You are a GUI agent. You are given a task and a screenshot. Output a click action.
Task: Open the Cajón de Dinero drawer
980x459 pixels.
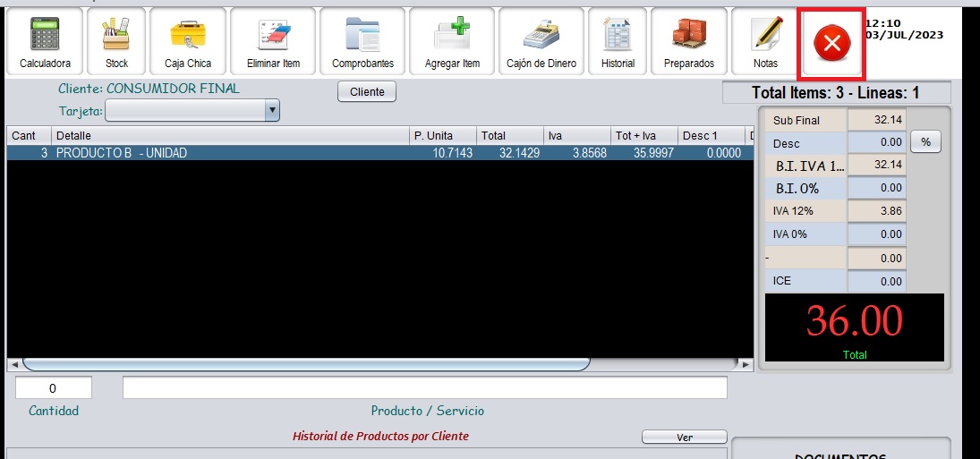(541, 42)
